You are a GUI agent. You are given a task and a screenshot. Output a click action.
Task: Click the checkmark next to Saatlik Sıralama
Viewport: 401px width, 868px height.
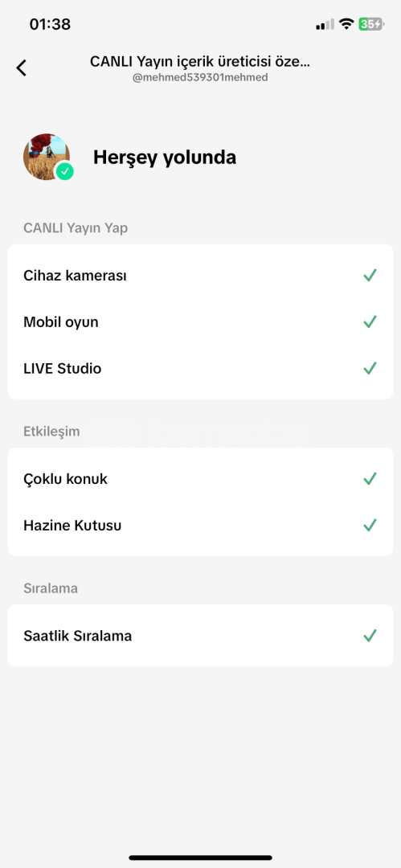tap(370, 636)
